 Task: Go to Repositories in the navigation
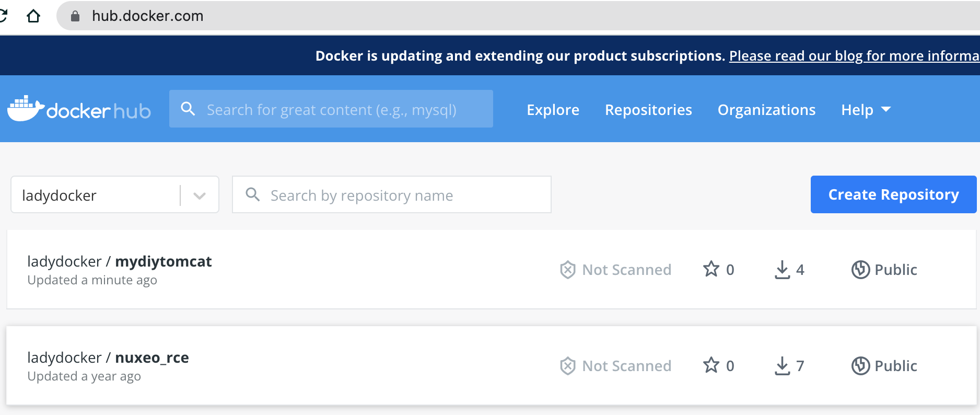648,110
